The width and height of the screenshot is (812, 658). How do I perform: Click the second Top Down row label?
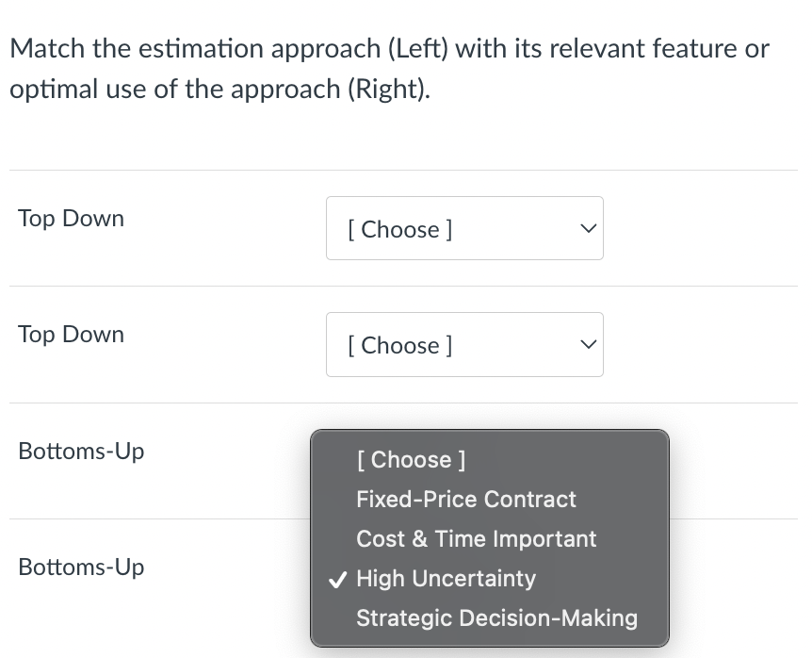coord(71,334)
